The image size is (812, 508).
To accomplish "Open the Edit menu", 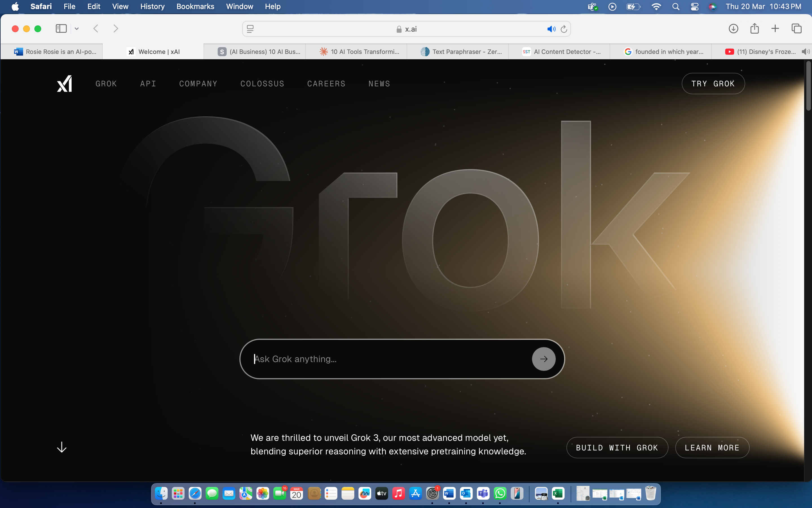I will click(94, 6).
